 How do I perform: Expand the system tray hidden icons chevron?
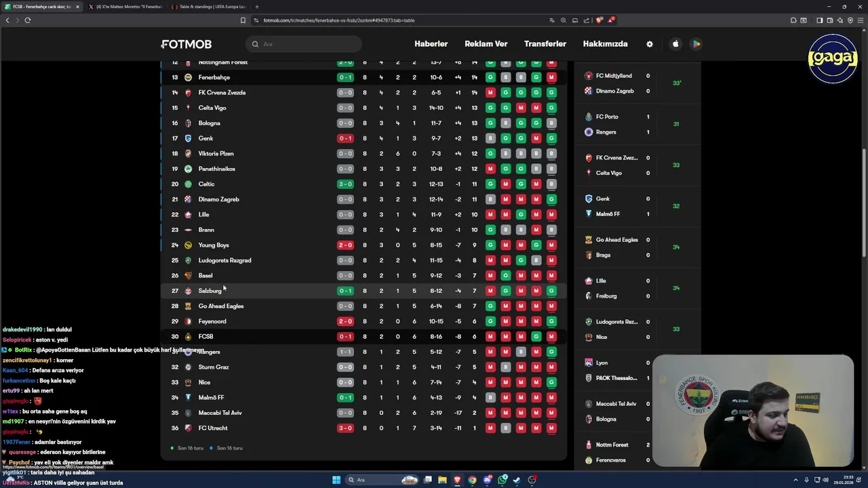[x=796, y=480]
